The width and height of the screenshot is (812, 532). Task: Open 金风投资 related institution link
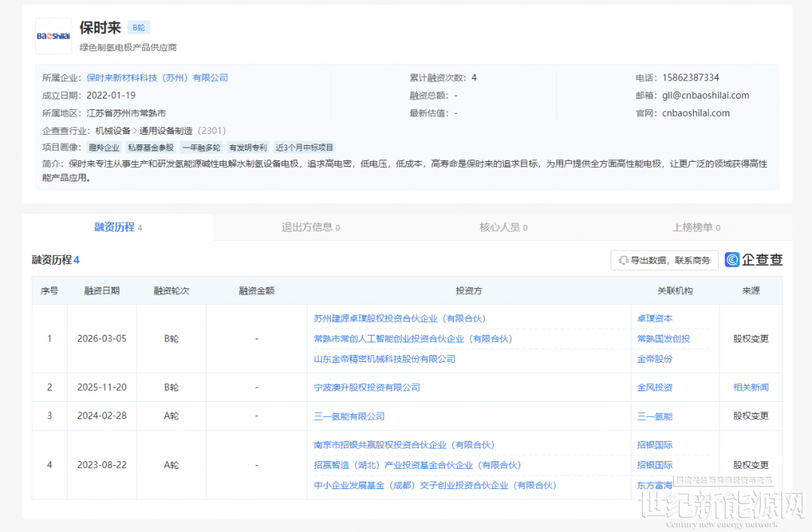(655, 388)
